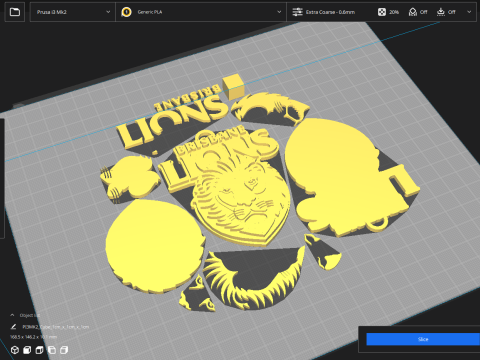This screenshot has width=480, height=360.
Task: Click the PI3Mk2 cube job name text
Action: click(56, 327)
